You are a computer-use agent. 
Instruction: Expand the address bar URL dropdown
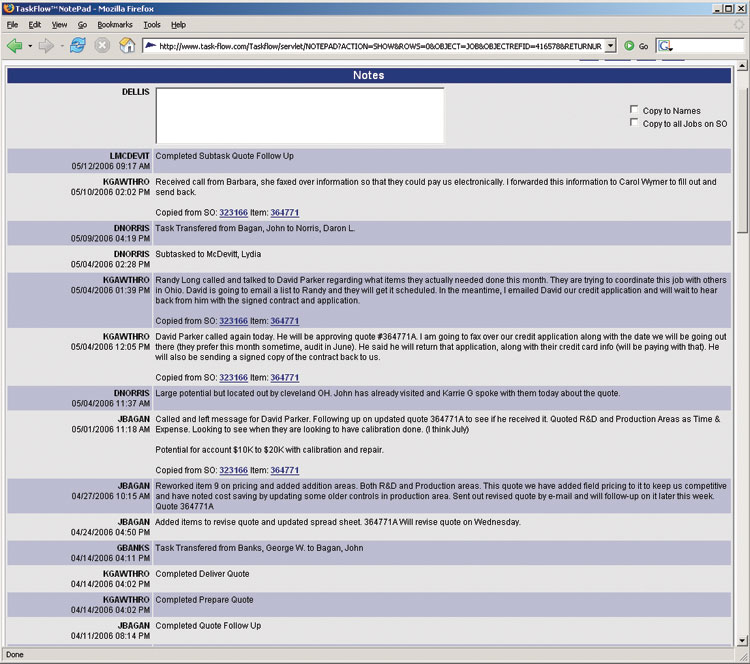click(x=610, y=46)
